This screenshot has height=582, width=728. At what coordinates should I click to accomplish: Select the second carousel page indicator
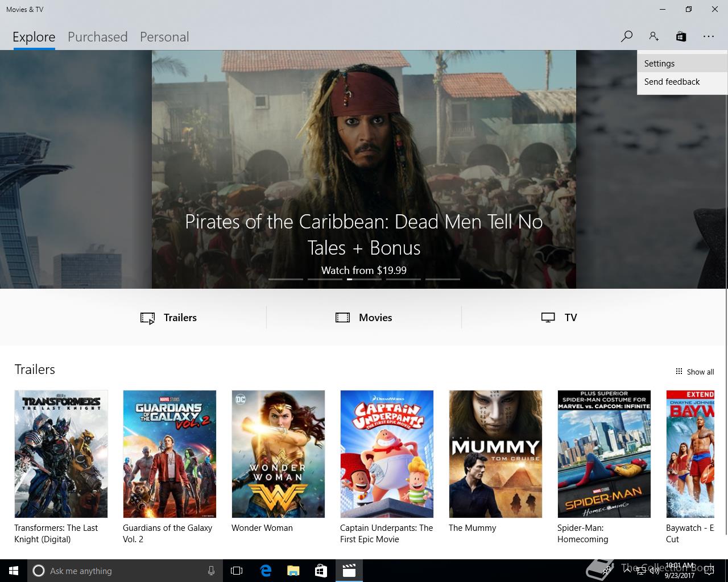tap(325, 279)
